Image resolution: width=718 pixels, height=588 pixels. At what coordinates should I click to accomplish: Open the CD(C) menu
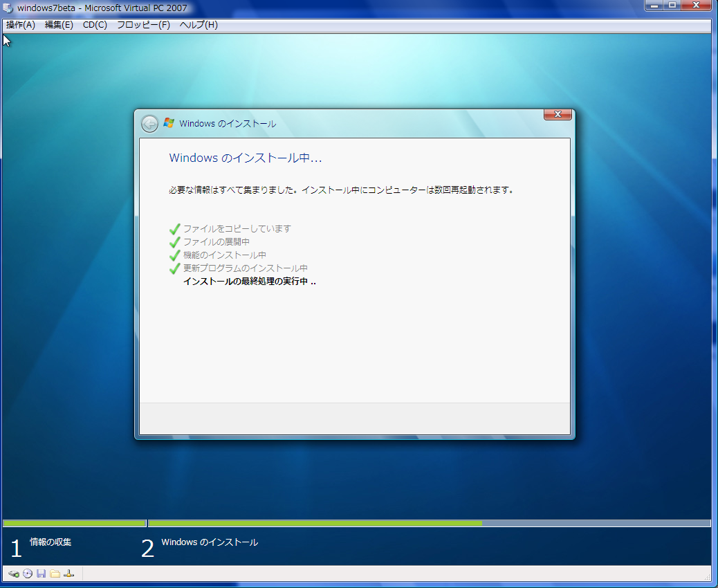tap(95, 25)
